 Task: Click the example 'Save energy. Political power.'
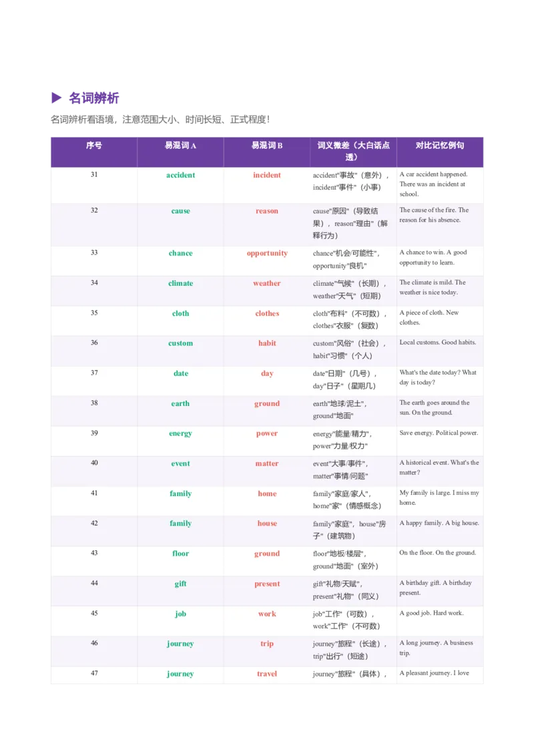coord(439,433)
